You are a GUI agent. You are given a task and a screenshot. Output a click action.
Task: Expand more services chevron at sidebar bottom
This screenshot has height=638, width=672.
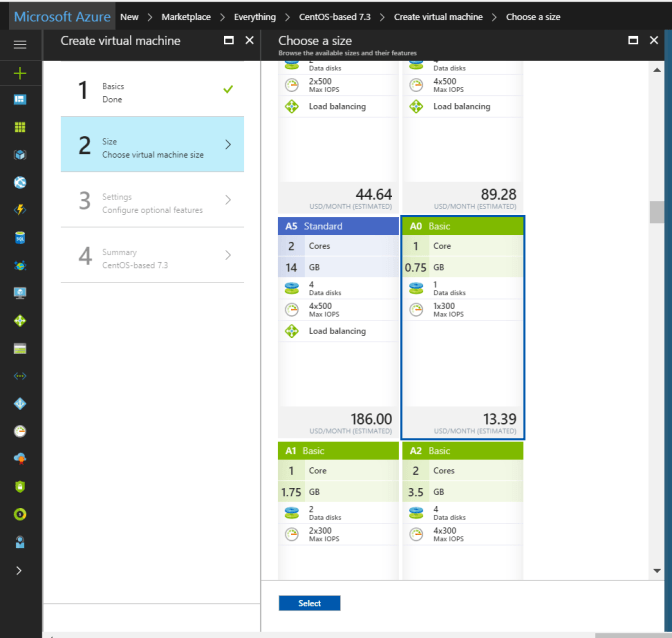[x=20, y=570]
